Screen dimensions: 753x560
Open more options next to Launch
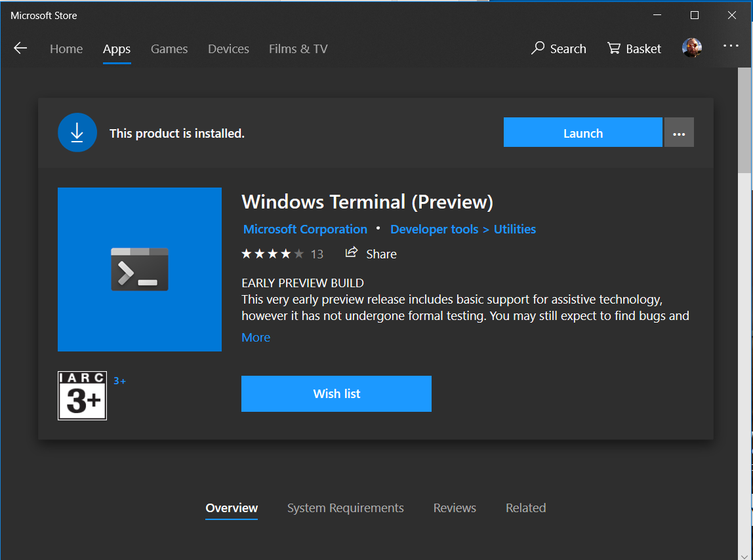[x=679, y=133]
